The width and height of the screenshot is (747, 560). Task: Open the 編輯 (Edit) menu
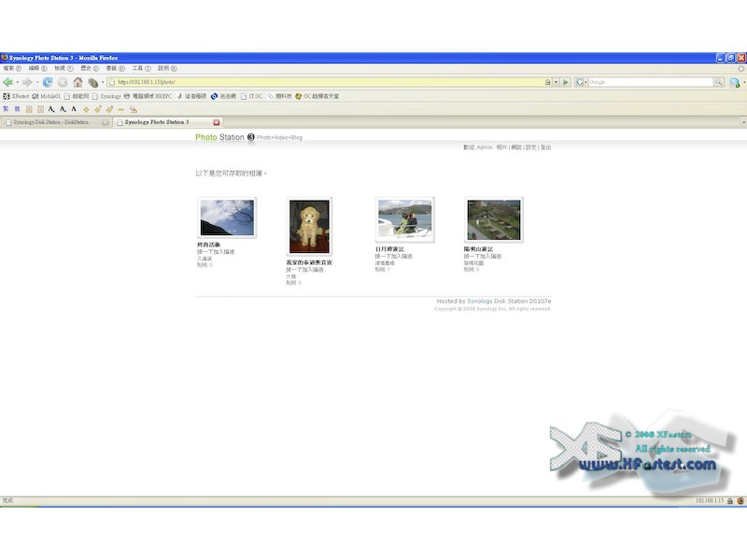click(37, 68)
